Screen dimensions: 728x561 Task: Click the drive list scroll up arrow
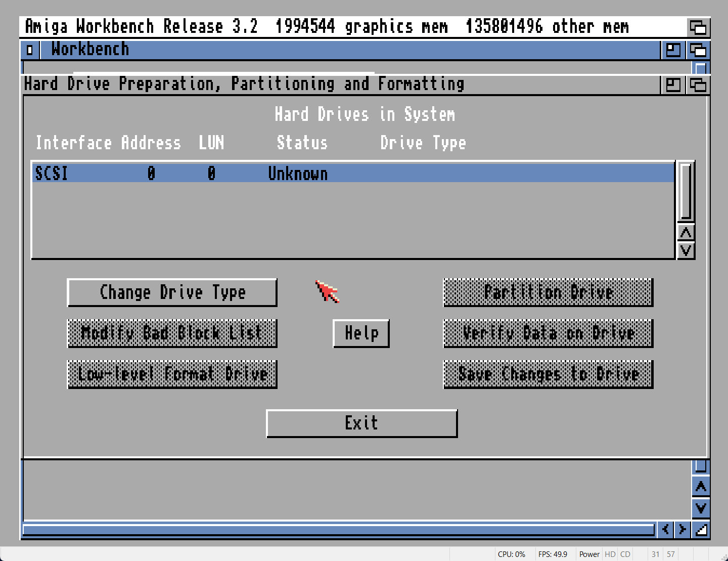pos(686,233)
